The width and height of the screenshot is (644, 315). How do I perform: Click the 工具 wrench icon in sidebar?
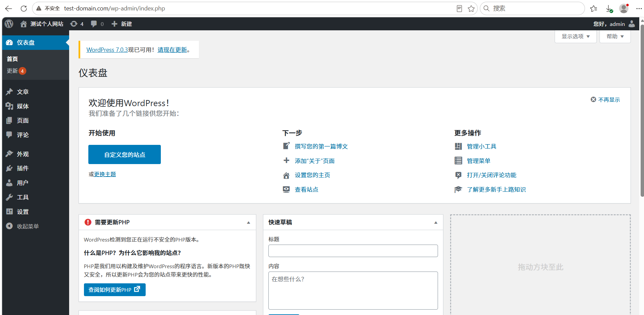9,197
